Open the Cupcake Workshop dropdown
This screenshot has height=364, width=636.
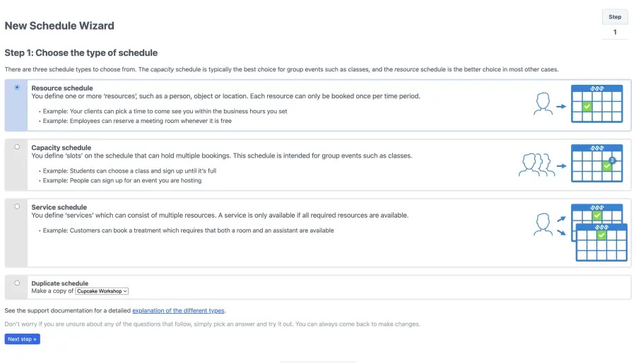point(102,291)
